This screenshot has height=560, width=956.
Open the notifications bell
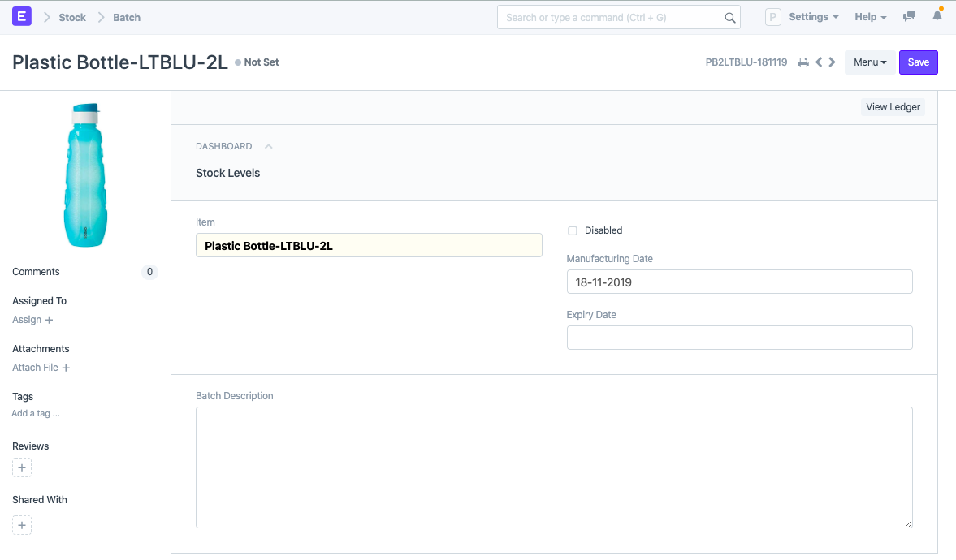point(937,16)
